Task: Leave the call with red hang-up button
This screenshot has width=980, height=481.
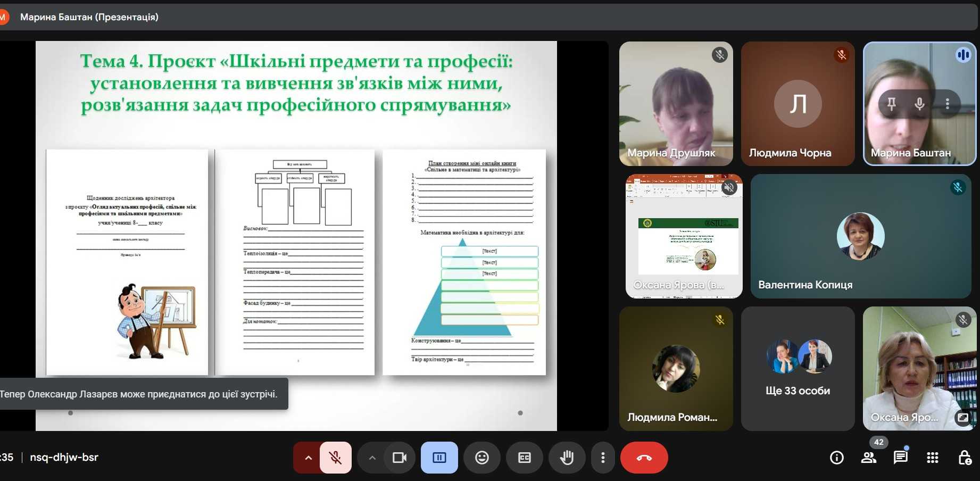Action: (644, 458)
